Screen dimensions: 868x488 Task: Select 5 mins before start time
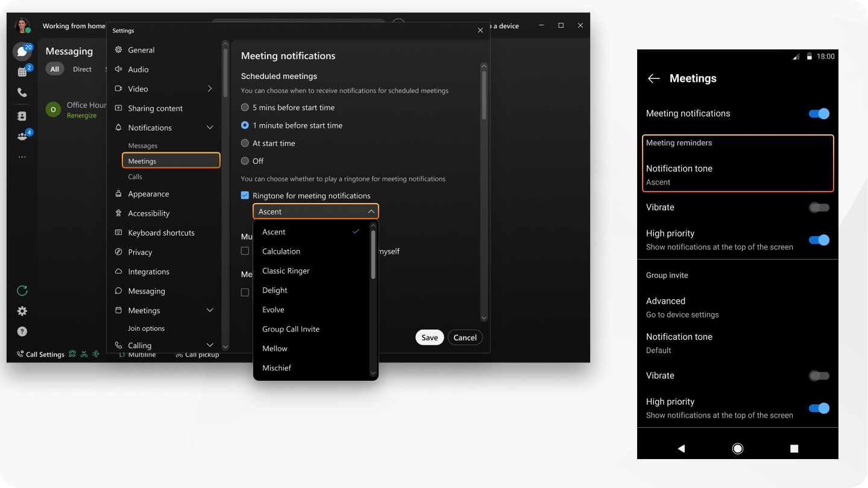(245, 107)
